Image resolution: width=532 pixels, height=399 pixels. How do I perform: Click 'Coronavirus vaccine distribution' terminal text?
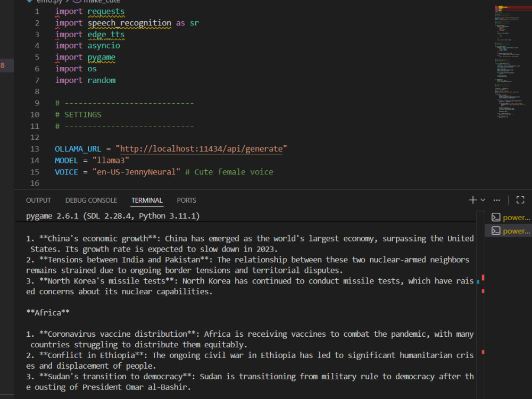(x=118, y=334)
